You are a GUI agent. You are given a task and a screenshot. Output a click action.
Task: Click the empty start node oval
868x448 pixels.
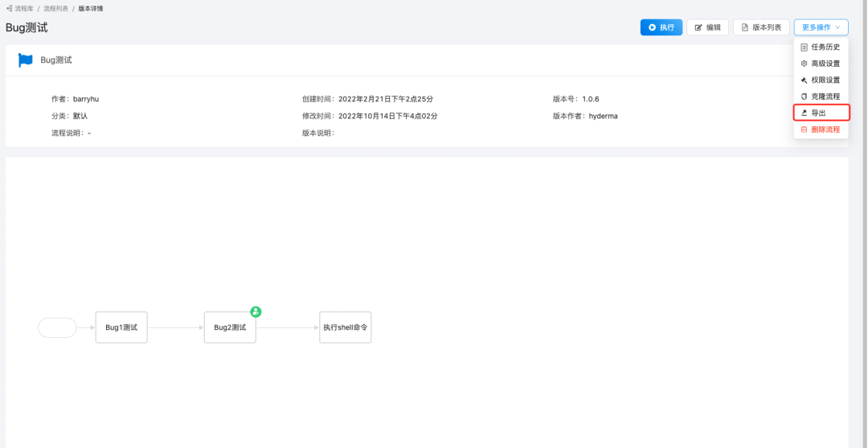58,328
